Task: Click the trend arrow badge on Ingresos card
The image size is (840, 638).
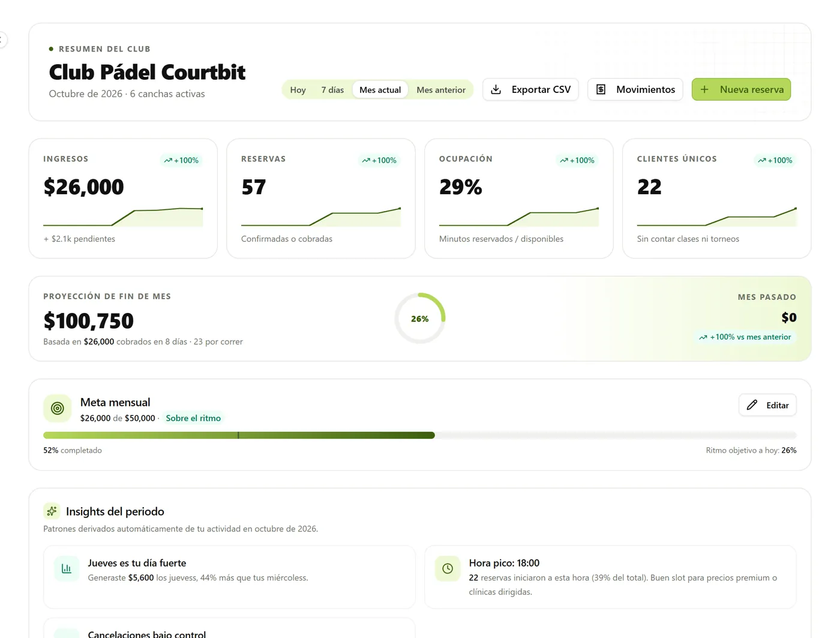Action: tap(181, 160)
